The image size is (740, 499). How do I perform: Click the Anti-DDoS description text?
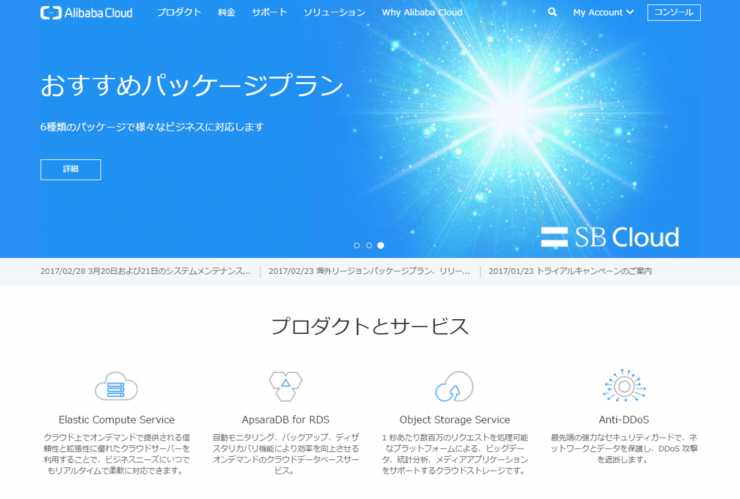click(624, 448)
